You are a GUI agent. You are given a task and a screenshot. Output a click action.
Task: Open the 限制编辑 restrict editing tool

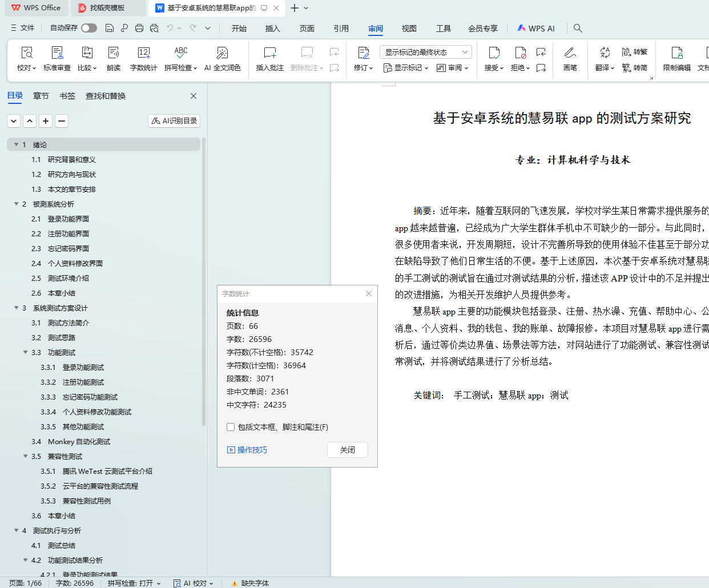click(x=676, y=53)
